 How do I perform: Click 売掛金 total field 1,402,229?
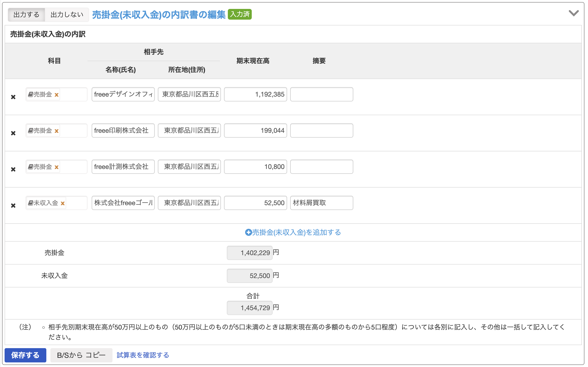[250, 253]
